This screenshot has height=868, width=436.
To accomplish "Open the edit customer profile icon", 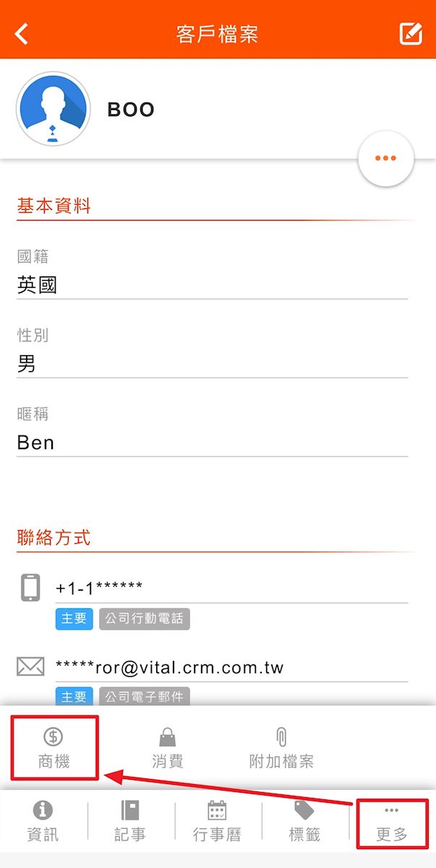I will (411, 34).
